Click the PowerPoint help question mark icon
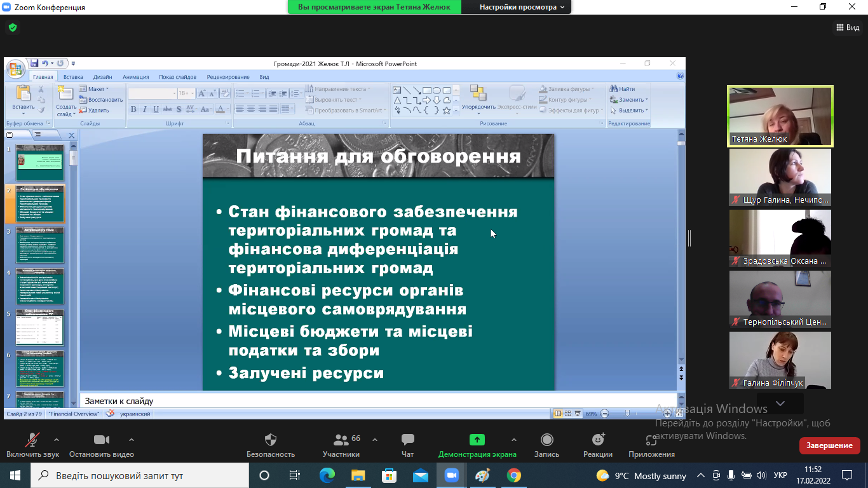This screenshot has width=868, height=488. (680, 76)
